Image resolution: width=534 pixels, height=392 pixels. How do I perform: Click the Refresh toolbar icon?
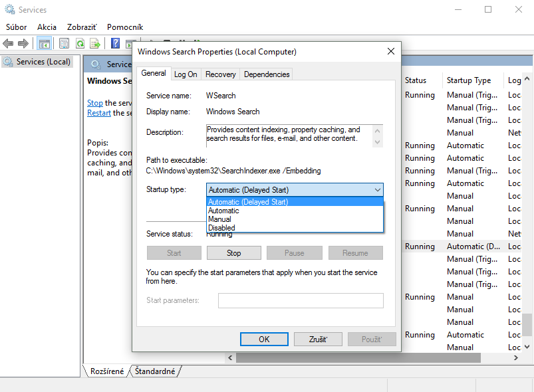pos(80,44)
